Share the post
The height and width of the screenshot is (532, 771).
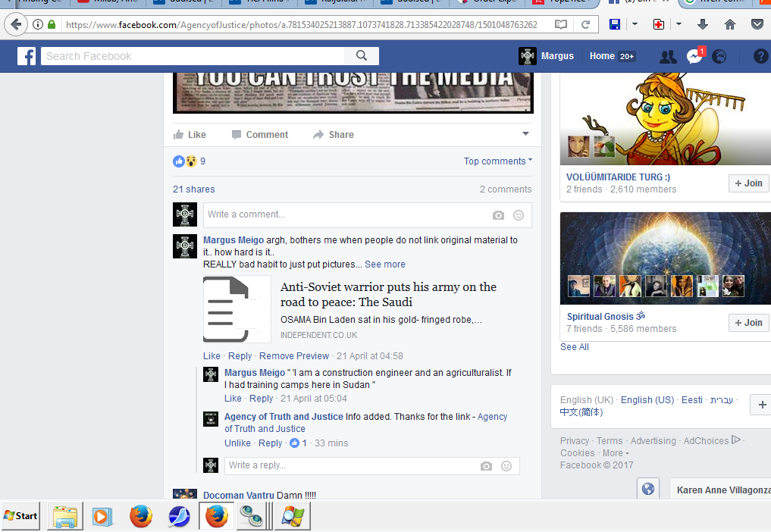[334, 135]
